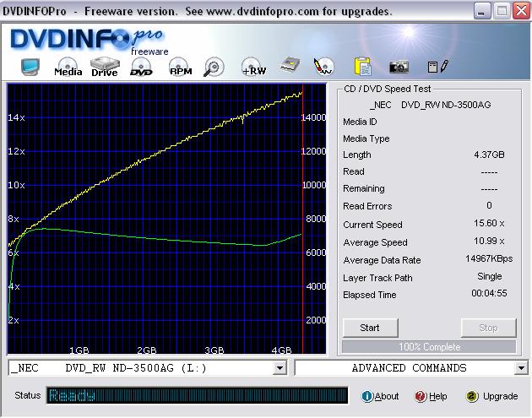Click the monitor system info icon
532x418 pixels.
[x=30, y=67]
